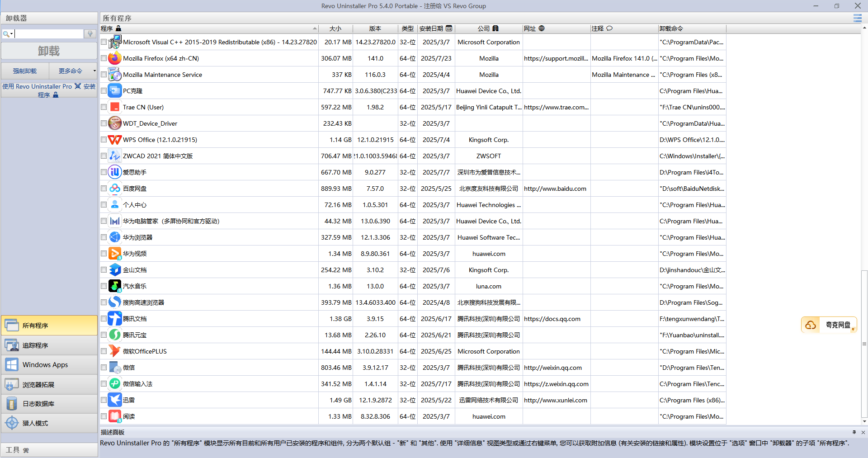Click the 个人中心 program icon
This screenshot has height=458, width=868.
point(115,205)
